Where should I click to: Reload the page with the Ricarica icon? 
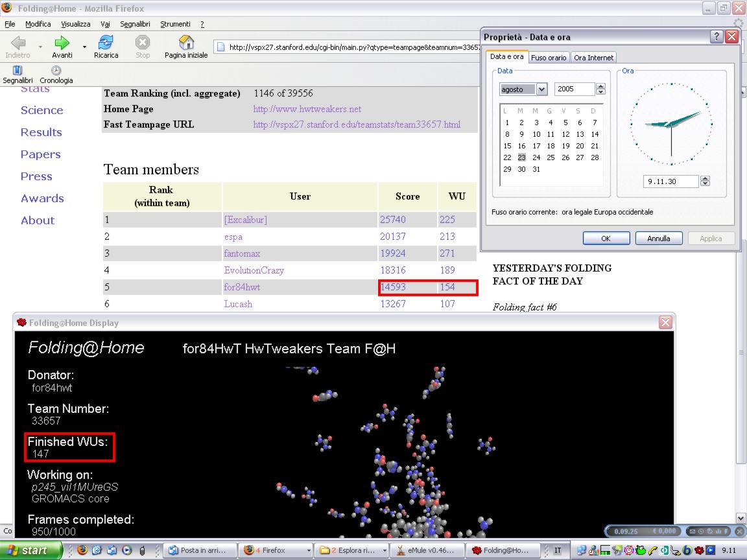point(106,42)
